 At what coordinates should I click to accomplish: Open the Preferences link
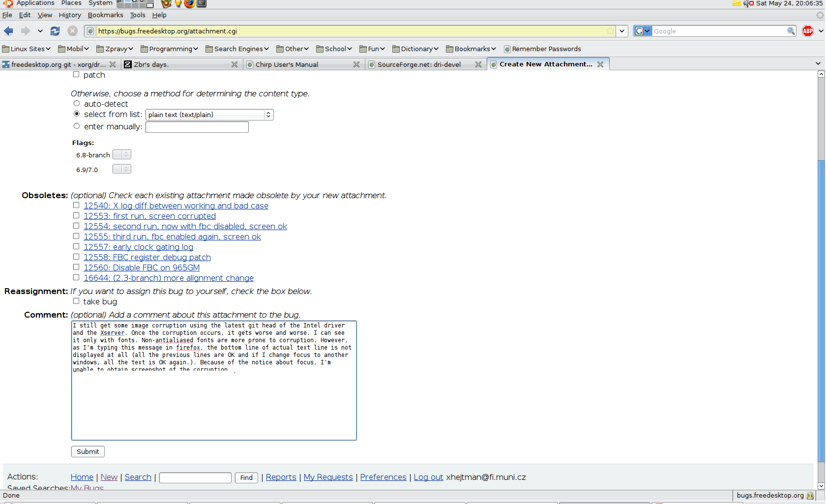click(383, 477)
